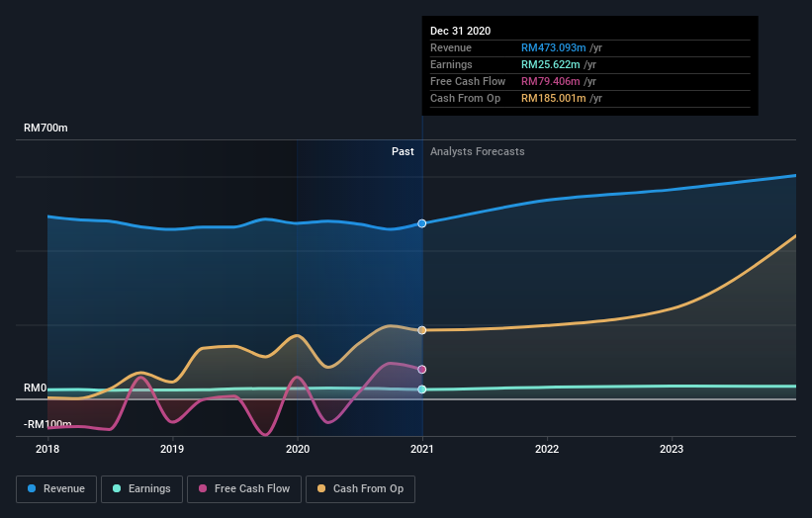Click the blue Revenue data point at 2021
The image size is (812, 518).
(x=422, y=223)
